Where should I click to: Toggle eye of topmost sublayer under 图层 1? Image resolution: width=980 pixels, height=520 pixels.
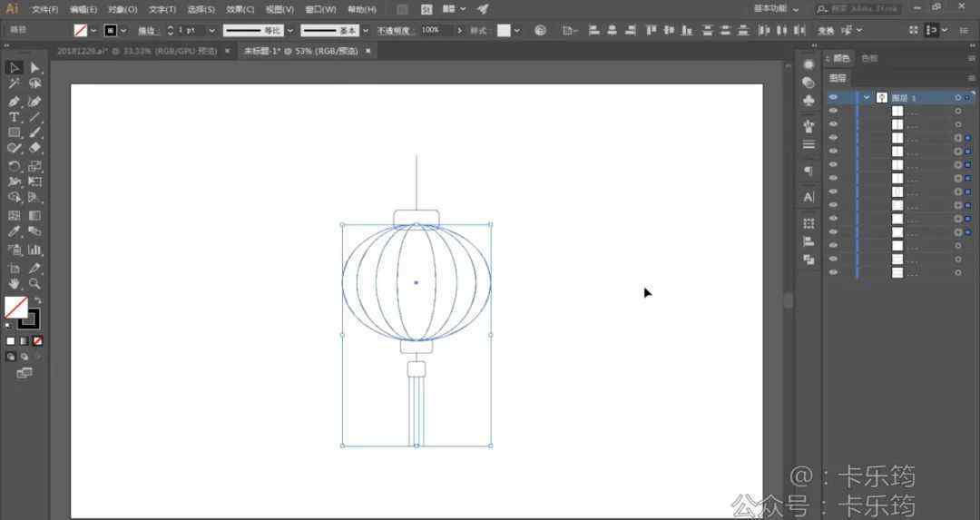(x=833, y=112)
